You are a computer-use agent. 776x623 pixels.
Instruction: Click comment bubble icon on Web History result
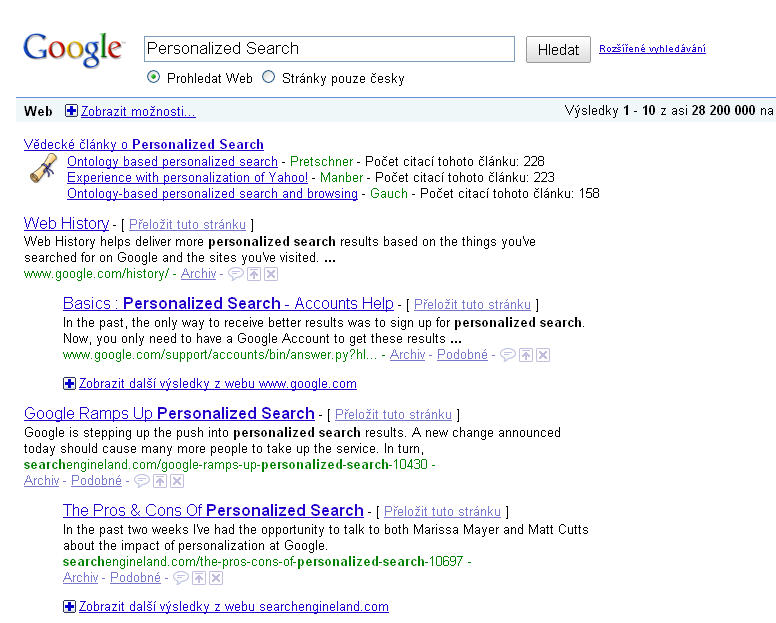pos(236,274)
